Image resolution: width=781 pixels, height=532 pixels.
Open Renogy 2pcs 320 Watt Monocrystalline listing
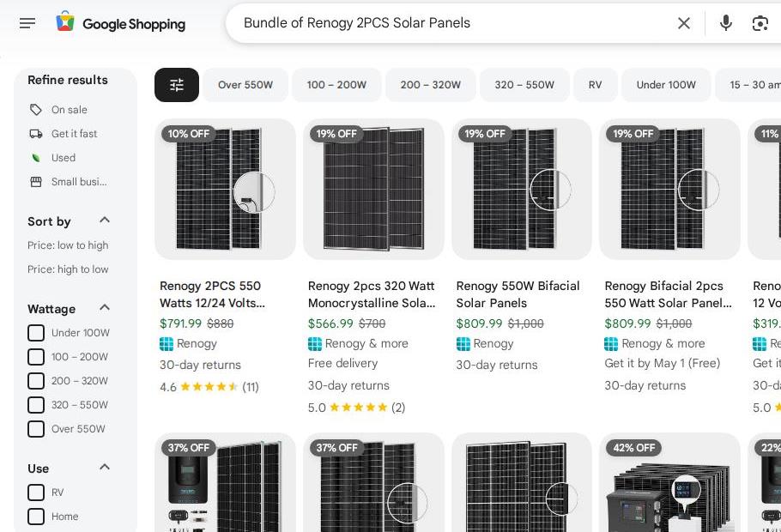372,293
